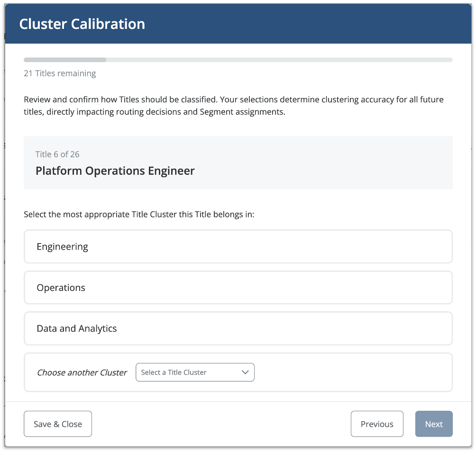Click the unfilled part of progress bar
Image resolution: width=476 pixels, height=452 pixels.
279,60
